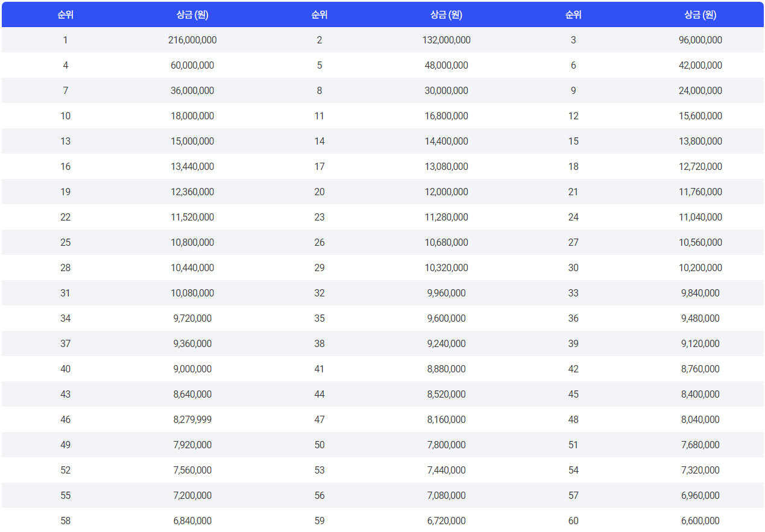
Task: Select the 132,000,000 prize cell
Action: [446, 40]
